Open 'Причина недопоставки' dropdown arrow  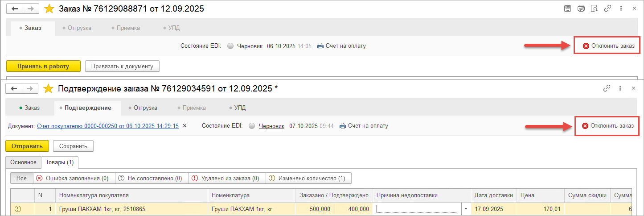pyautogui.click(x=466, y=209)
